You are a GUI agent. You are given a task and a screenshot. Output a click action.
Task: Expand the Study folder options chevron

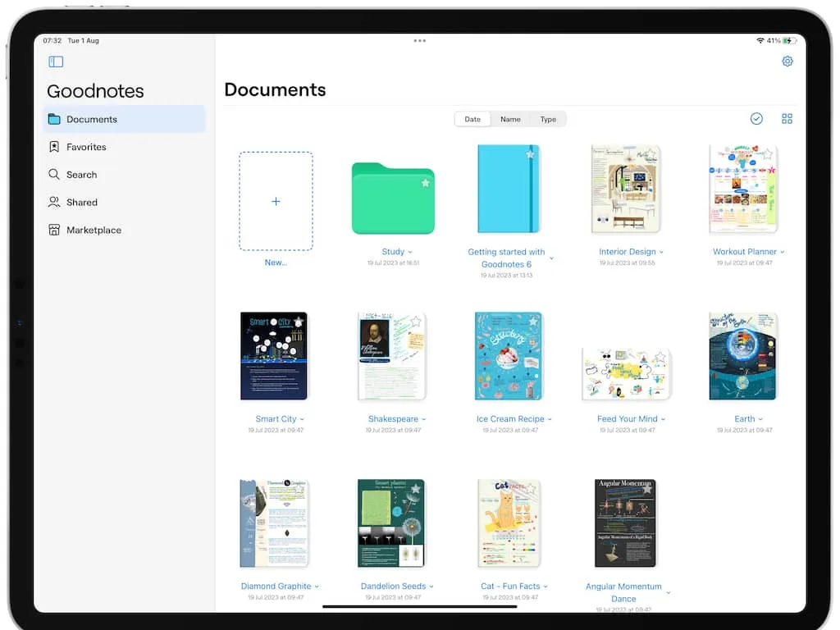pos(410,253)
